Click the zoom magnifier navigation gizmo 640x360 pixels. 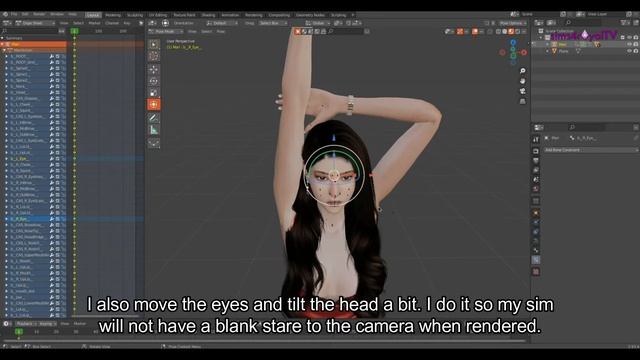tap(522, 71)
